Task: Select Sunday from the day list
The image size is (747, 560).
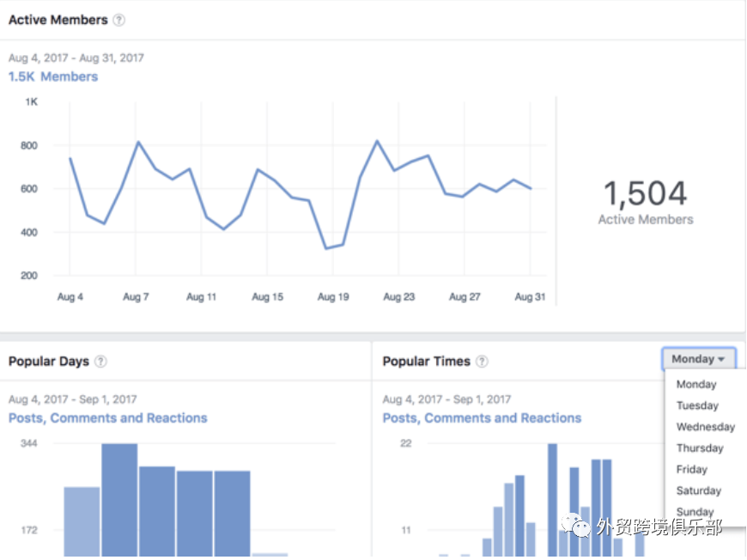Action: [695, 512]
